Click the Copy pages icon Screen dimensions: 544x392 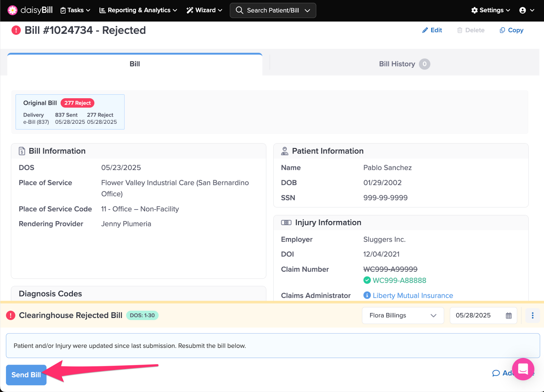(502, 30)
